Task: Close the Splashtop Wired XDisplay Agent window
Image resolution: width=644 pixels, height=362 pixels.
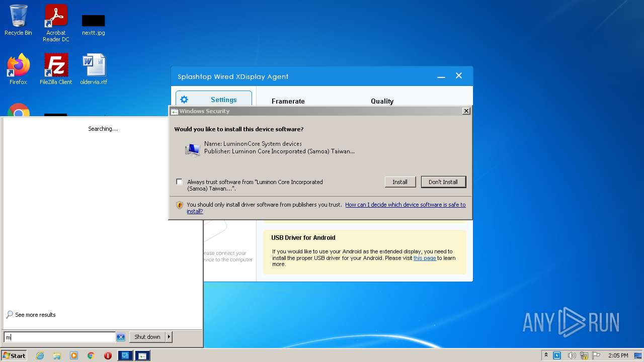Action: pos(459,75)
